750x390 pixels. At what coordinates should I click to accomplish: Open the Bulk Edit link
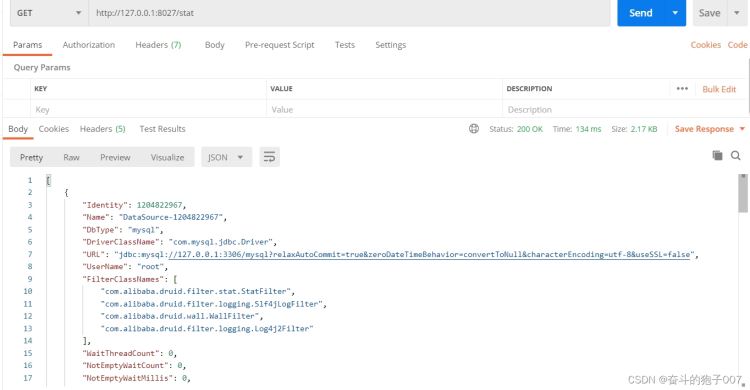click(719, 89)
